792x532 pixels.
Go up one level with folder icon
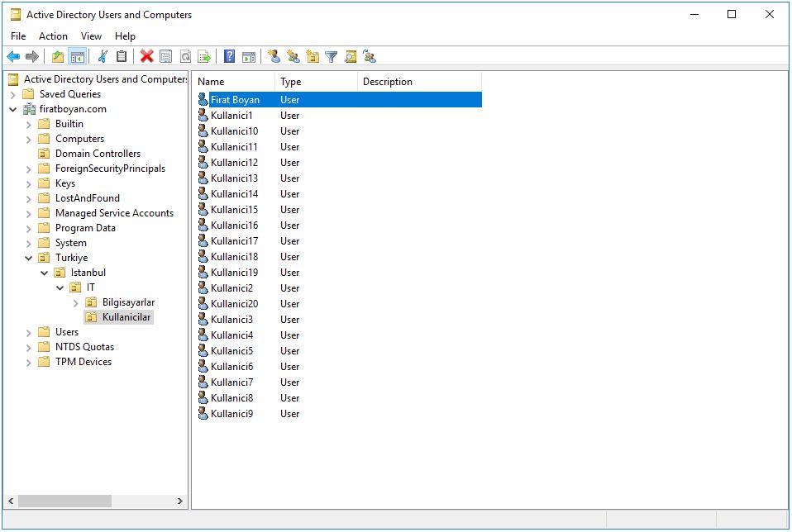click(x=58, y=56)
